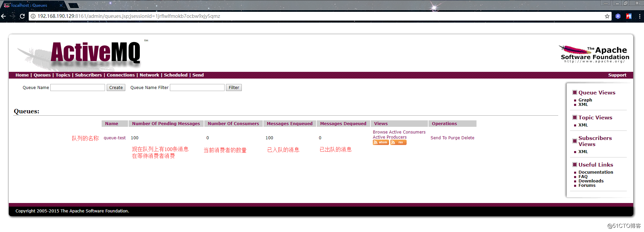Open the Network navigation item
644x232 pixels.
149,75
